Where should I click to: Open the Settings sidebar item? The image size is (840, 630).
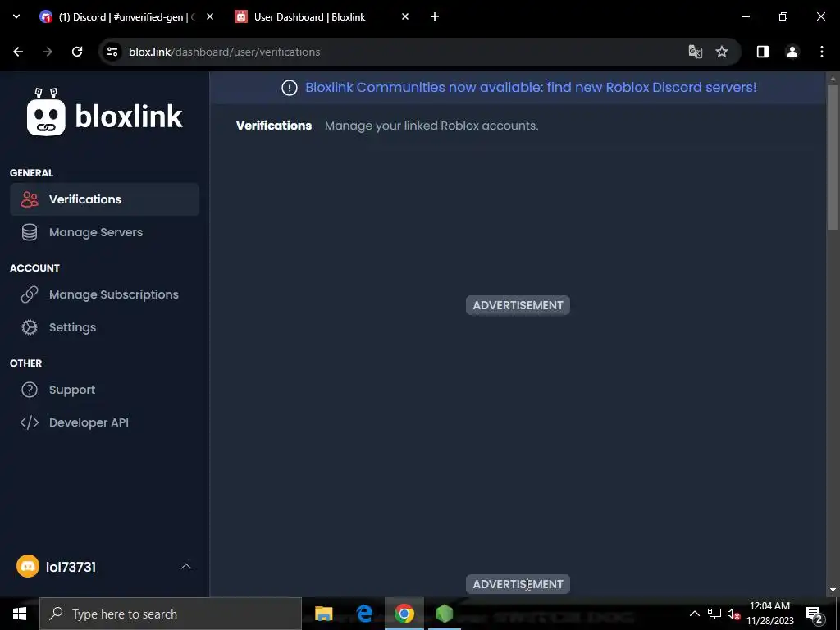click(x=104, y=327)
